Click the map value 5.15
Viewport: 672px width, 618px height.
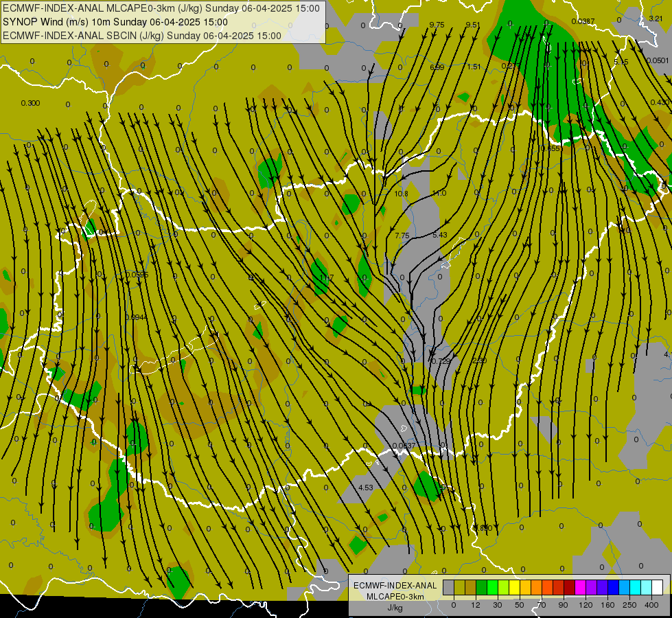pyautogui.click(x=621, y=62)
